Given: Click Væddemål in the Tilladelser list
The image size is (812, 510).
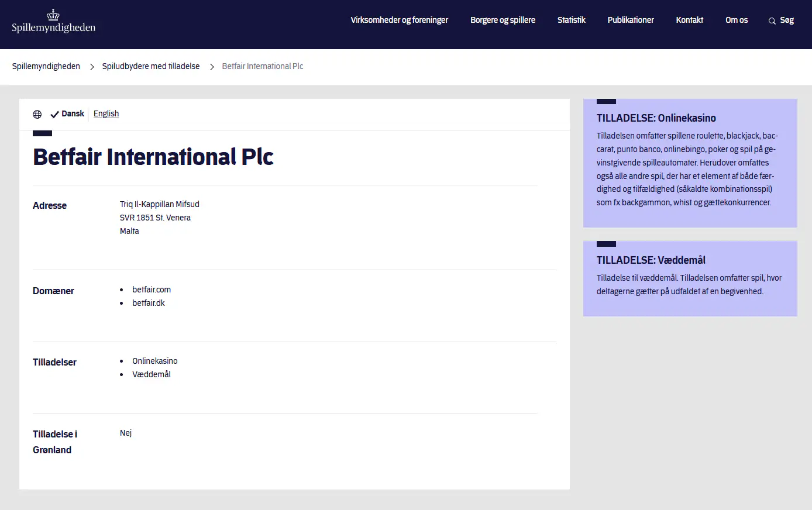Looking at the screenshot, I should click(x=152, y=374).
